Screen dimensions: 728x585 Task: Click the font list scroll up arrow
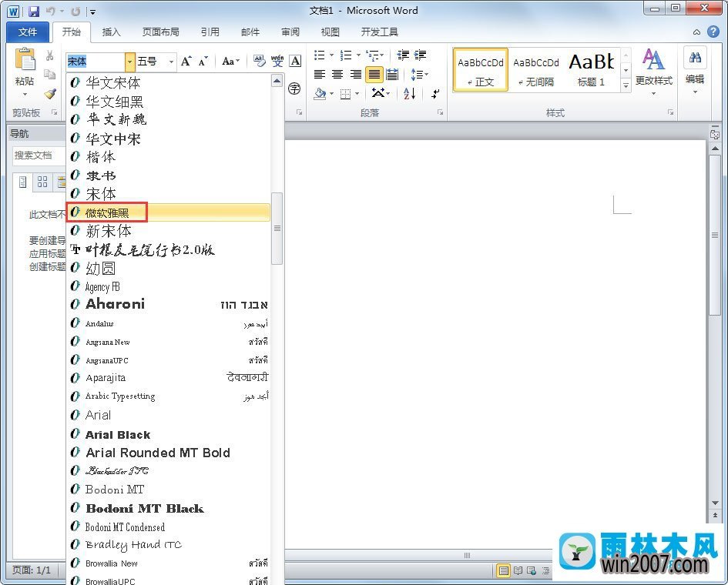277,81
